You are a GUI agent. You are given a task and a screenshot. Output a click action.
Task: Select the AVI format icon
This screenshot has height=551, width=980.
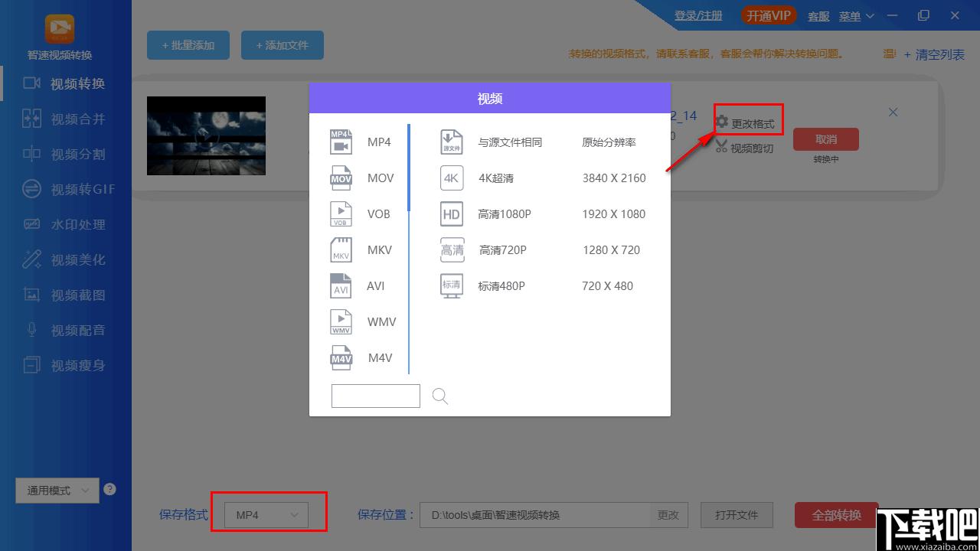point(341,286)
